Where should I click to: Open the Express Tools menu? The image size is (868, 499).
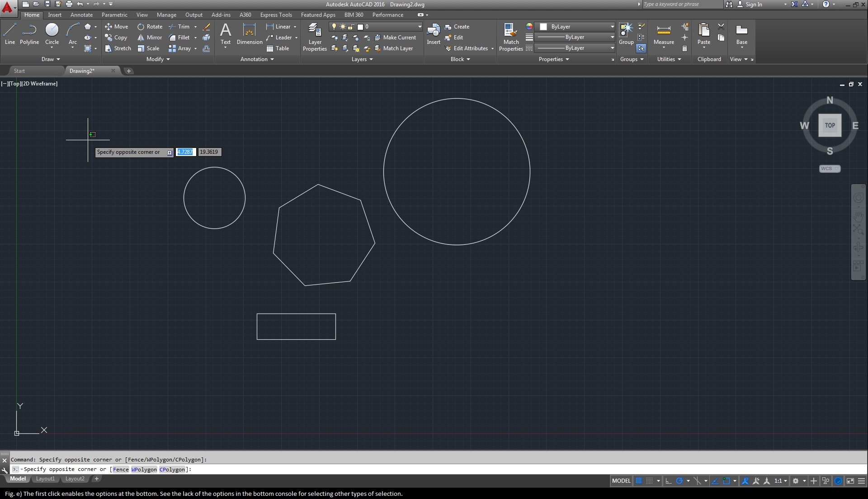tap(276, 14)
